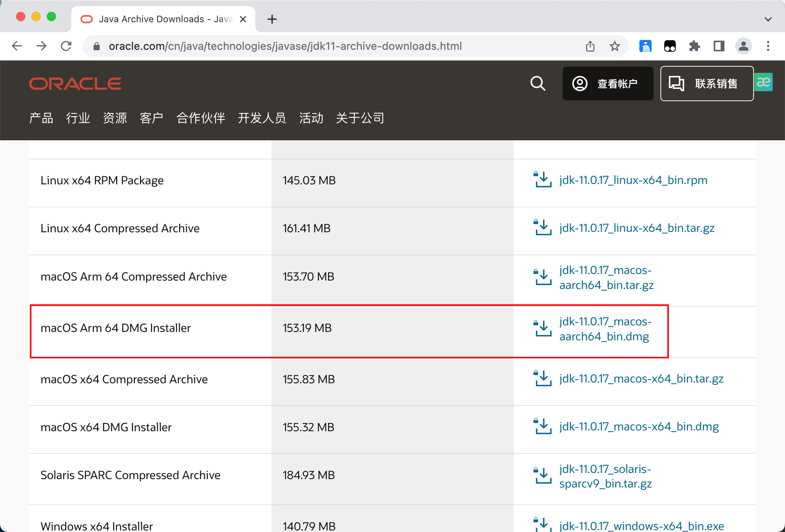Click download icon for Solaris SPARC archive
Screen dimensions: 785x532
[x=543, y=476]
